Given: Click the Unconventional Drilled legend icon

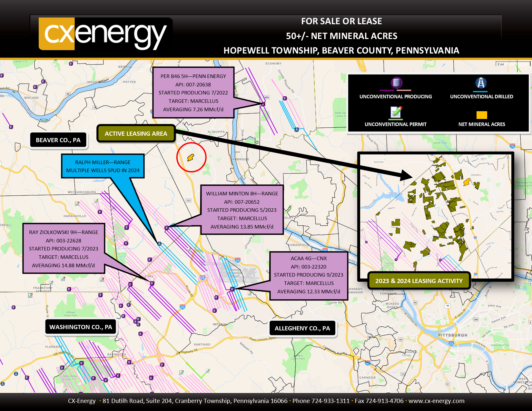Looking at the screenshot, I should click(x=481, y=83).
